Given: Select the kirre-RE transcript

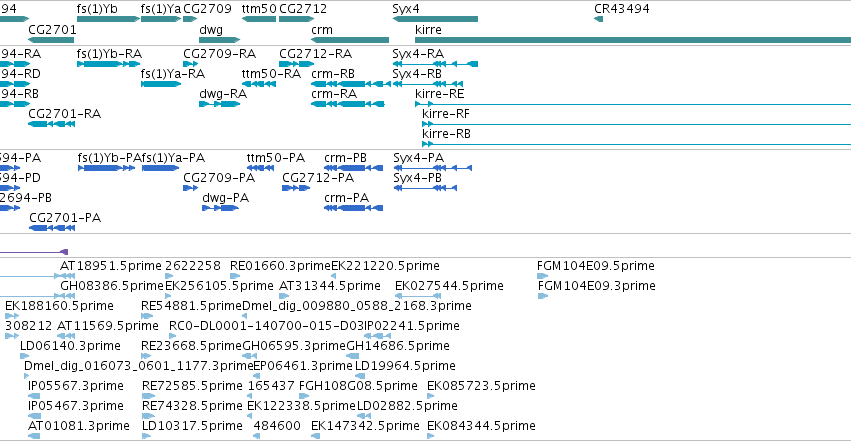Looking at the screenshot, I should click(x=633, y=104).
